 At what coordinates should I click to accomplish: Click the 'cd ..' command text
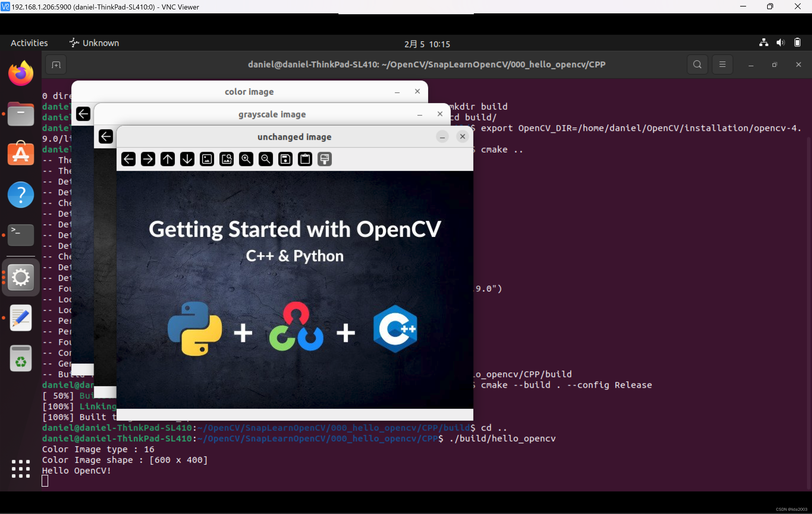(494, 428)
